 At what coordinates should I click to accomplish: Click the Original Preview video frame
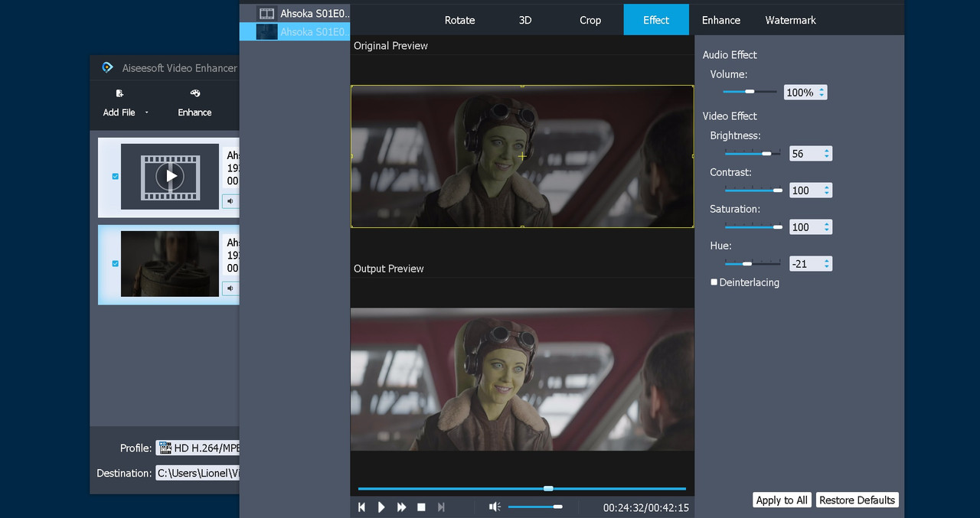pos(522,156)
